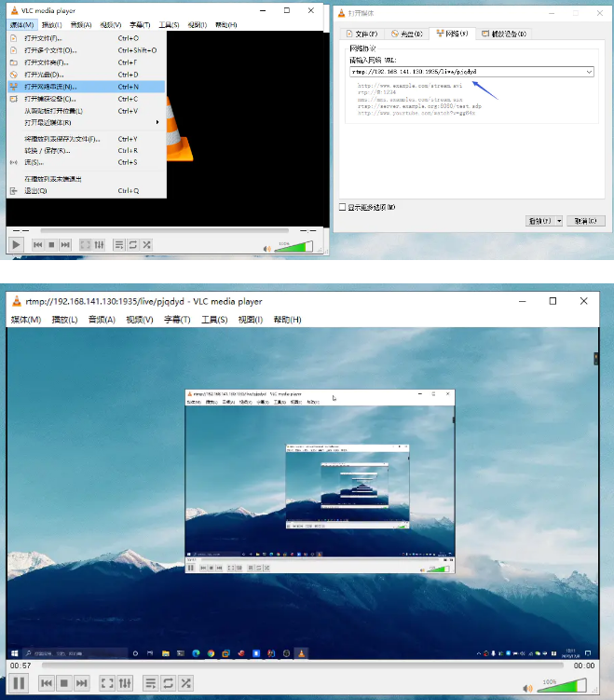The image size is (614, 700).
Task: Open extended settings icon in top VLC window
Action: (99, 244)
